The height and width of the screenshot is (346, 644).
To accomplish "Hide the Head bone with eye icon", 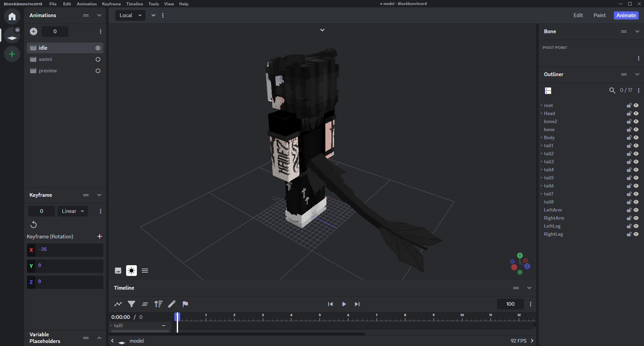I will pos(636,114).
